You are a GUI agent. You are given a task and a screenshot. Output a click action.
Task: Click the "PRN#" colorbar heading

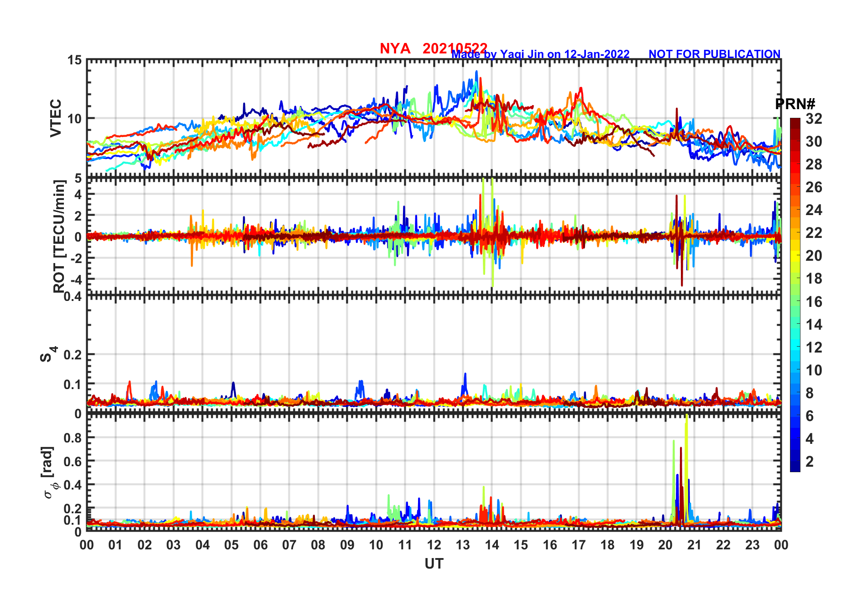click(x=795, y=104)
